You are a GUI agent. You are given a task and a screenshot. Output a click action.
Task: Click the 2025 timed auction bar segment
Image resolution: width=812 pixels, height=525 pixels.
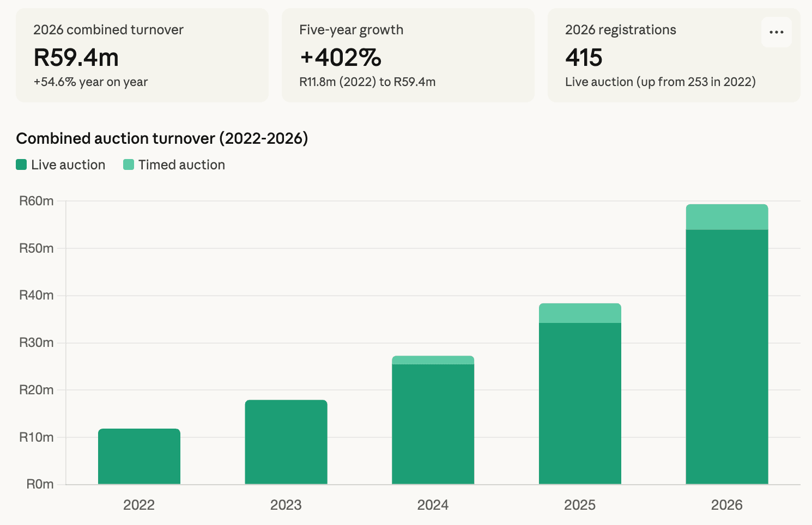pyautogui.click(x=580, y=313)
